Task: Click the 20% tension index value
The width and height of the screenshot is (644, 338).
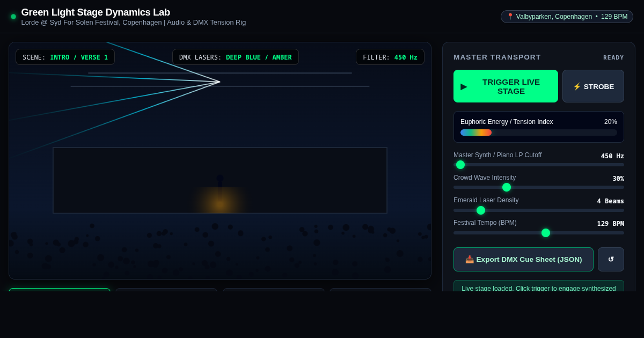Action: tap(611, 122)
